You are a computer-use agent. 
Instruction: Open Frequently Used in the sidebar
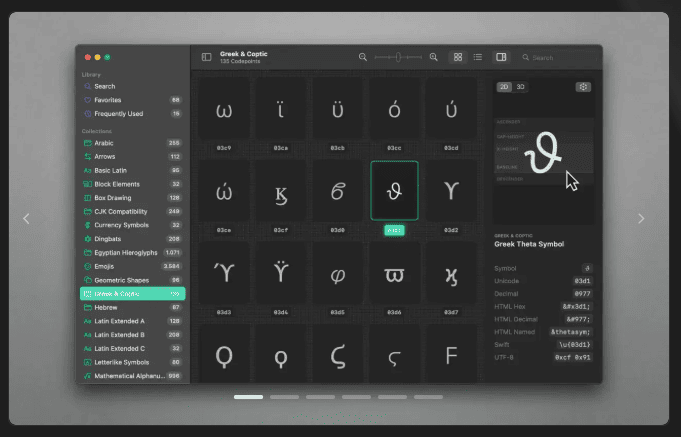[132, 114]
